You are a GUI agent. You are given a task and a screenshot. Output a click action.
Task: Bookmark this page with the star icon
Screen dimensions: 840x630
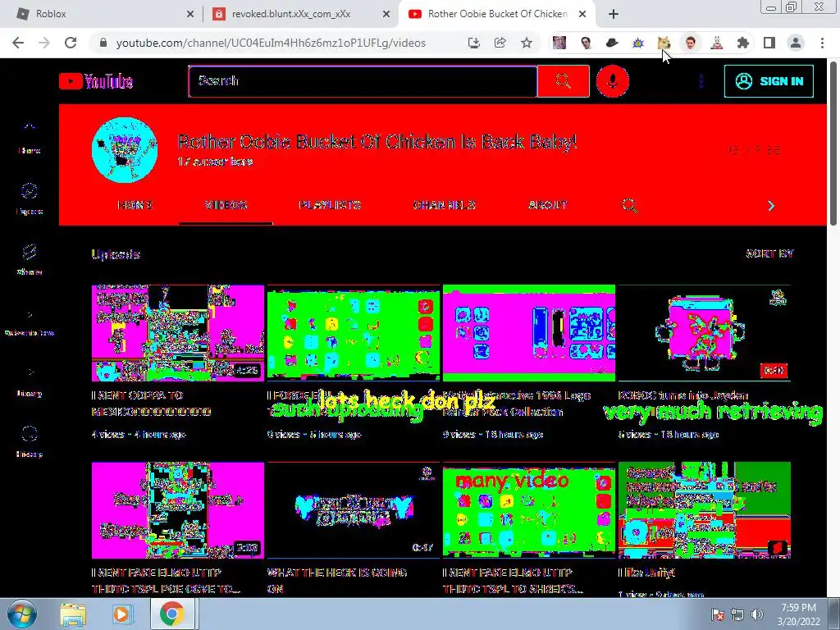tap(527, 43)
